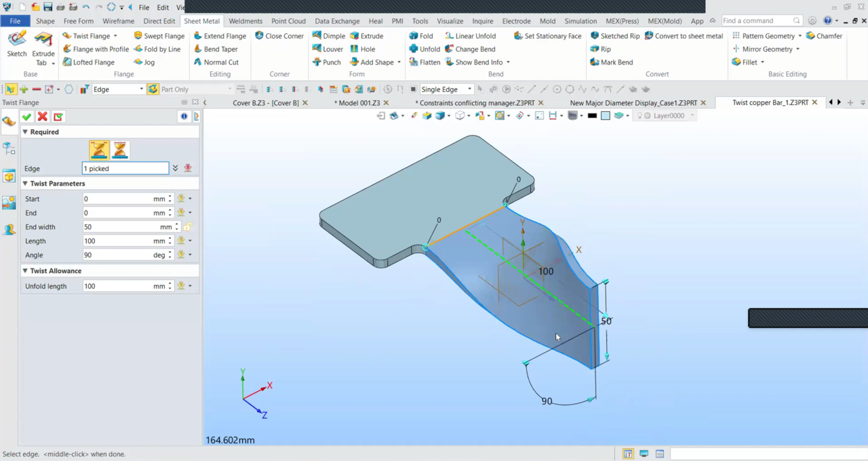868x461 pixels.
Task: Open the Edge filter dropdown
Action: pos(141,89)
